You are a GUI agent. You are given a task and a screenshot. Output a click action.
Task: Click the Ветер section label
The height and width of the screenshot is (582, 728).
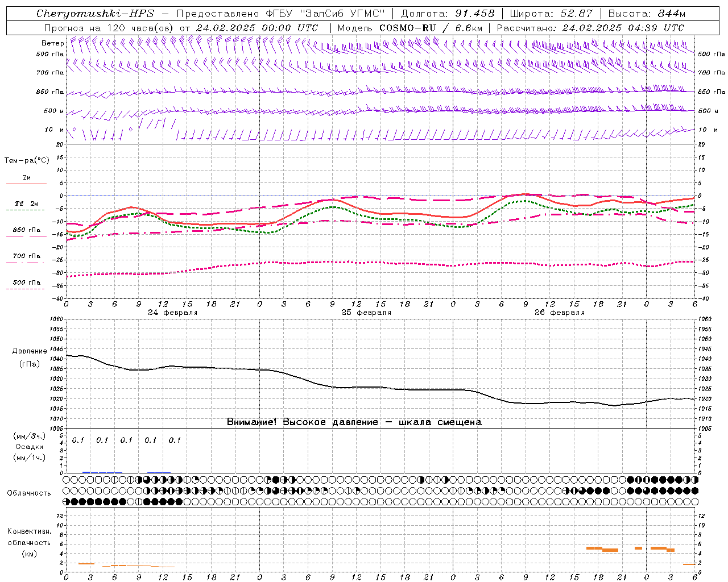click(x=52, y=43)
